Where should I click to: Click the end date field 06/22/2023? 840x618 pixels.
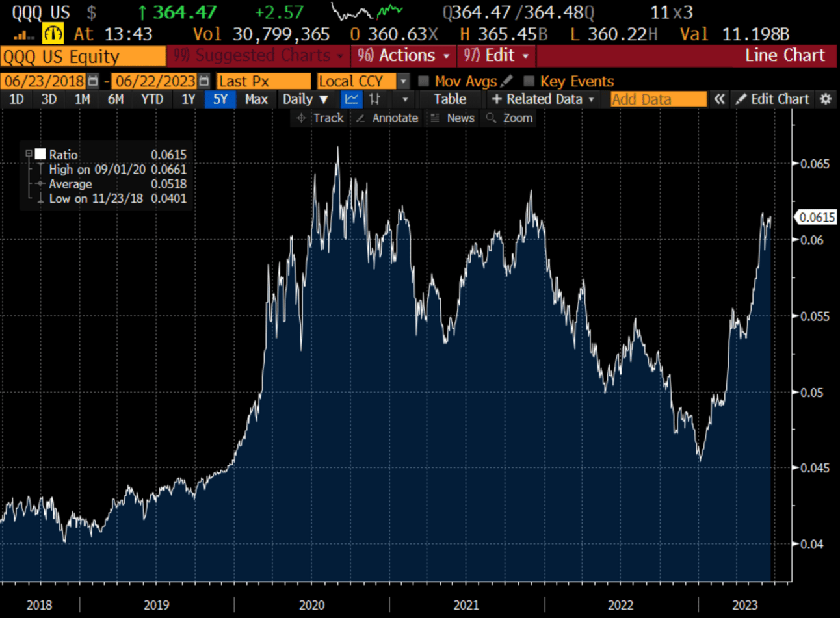155,81
